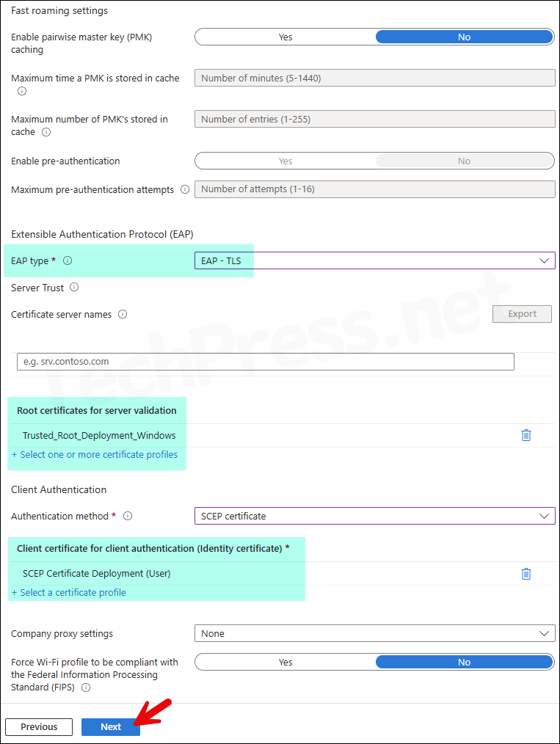Screen dimensions: 560x744
Task: Open the EAP type dropdown
Action: tap(375, 260)
